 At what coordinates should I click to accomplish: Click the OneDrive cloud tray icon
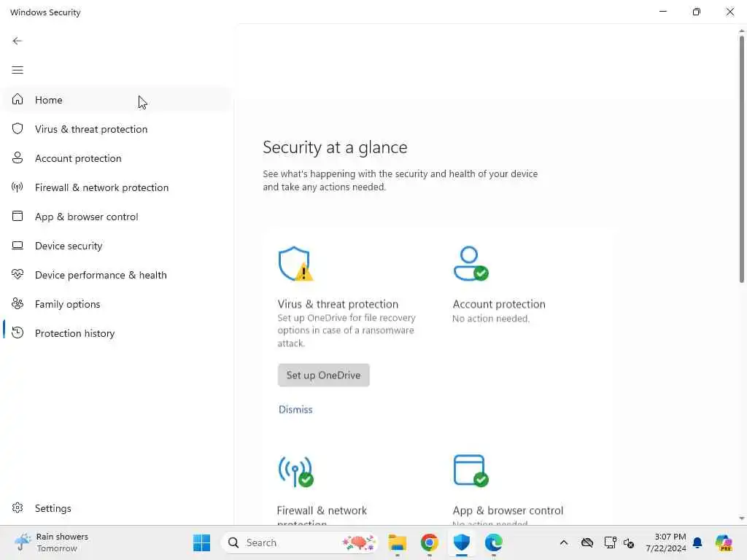pos(587,542)
